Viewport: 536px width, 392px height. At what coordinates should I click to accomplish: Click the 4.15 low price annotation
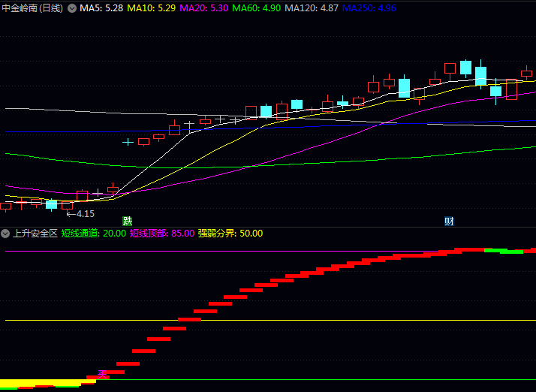[81, 214]
